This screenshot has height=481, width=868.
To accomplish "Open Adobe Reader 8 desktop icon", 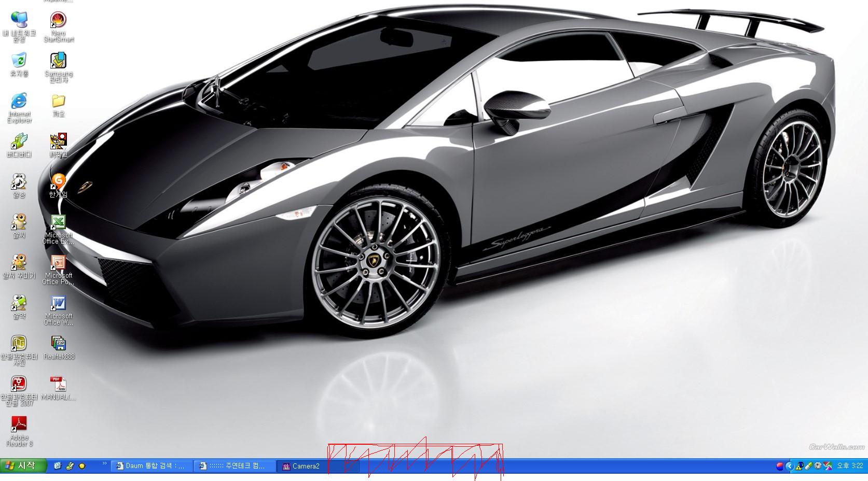I will 19,425.
